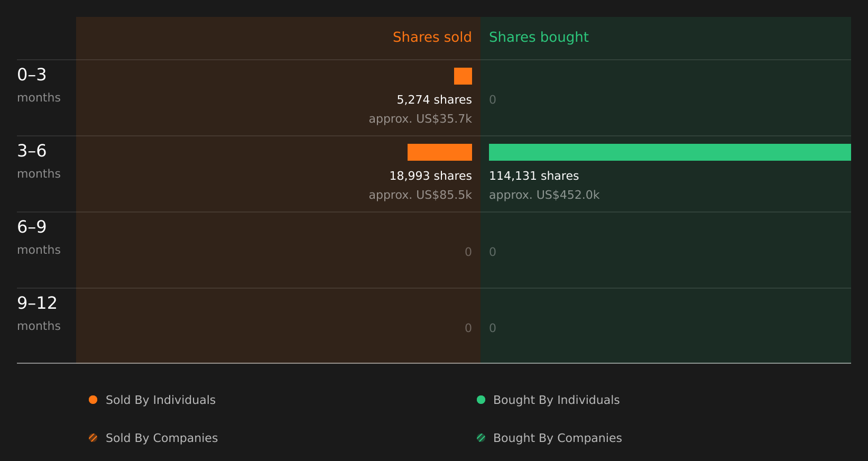
Task: Click the orange Sold By Individuals legend dot
Action: click(x=93, y=400)
